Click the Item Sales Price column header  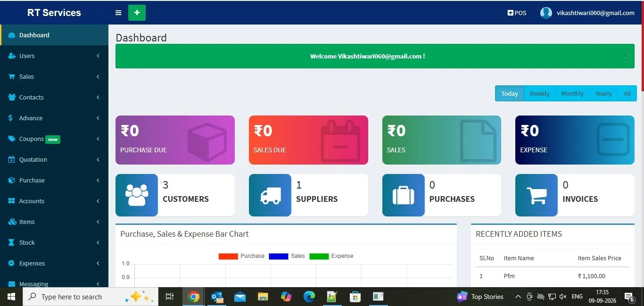[x=599, y=258]
